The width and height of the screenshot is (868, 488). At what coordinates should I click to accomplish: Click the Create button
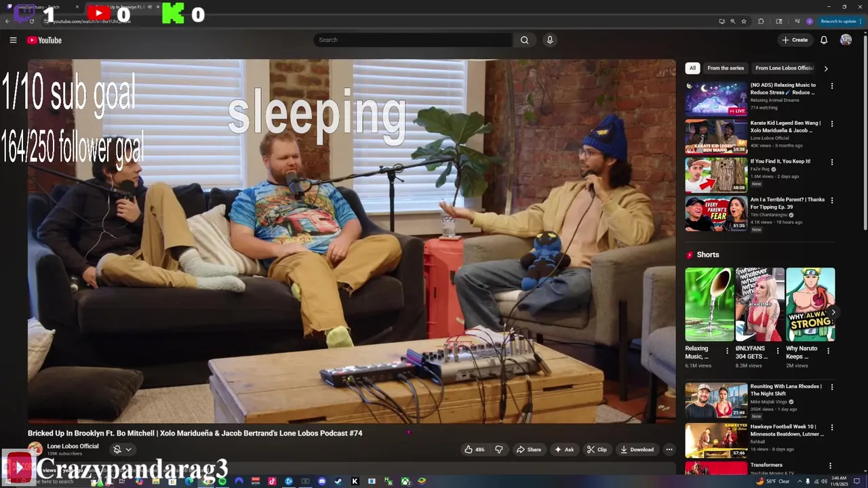[x=794, y=40]
